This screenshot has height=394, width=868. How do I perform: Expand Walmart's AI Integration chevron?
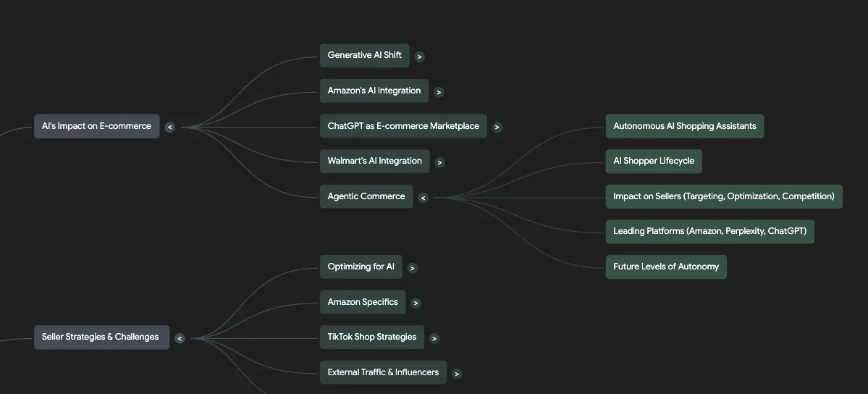click(439, 162)
